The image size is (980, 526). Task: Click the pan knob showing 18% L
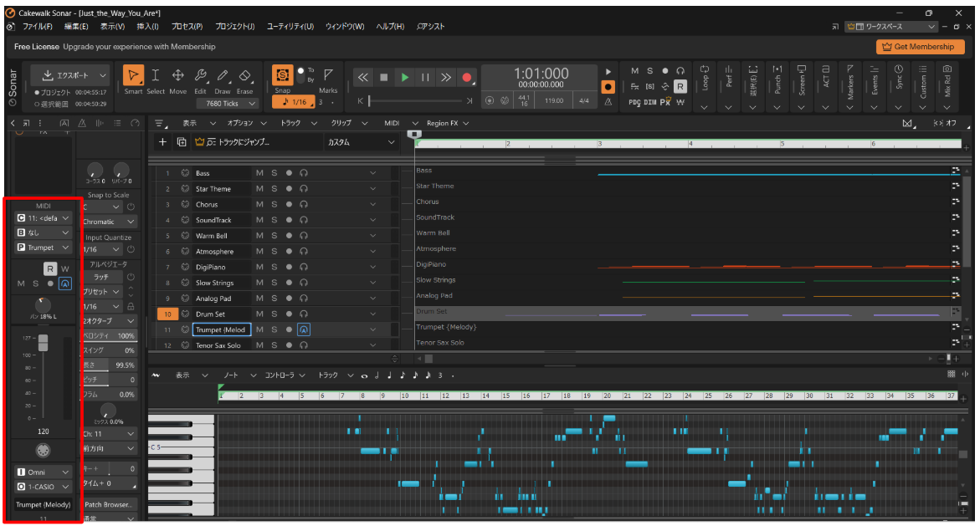pos(43,305)
